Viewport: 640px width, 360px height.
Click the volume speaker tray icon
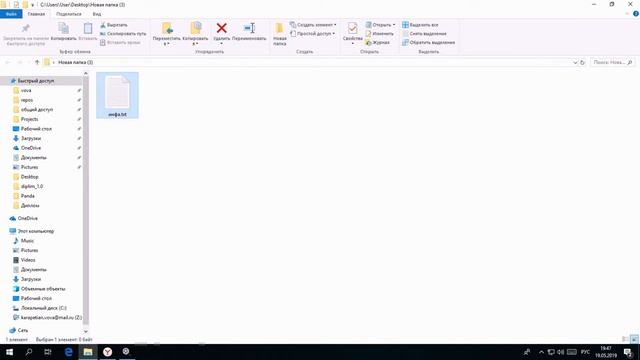pyautogui.click(x=561, y=352)
